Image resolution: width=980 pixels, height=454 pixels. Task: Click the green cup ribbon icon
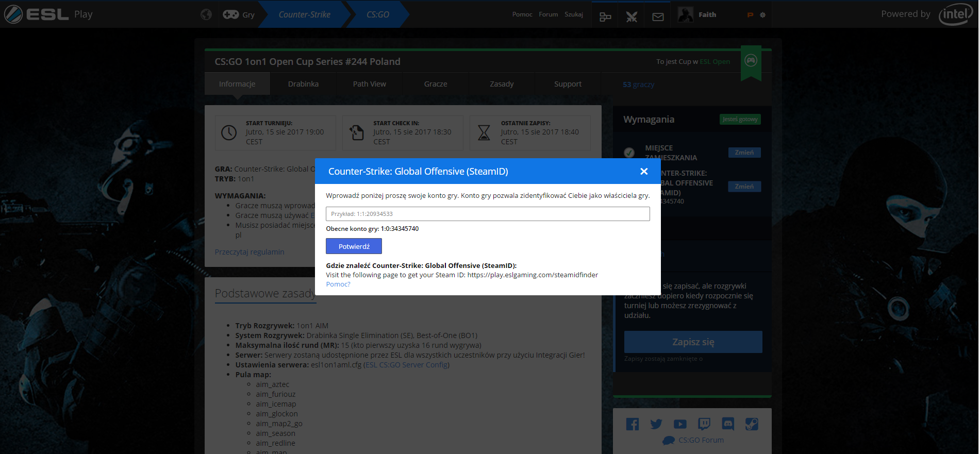click(x=751, y=63)
